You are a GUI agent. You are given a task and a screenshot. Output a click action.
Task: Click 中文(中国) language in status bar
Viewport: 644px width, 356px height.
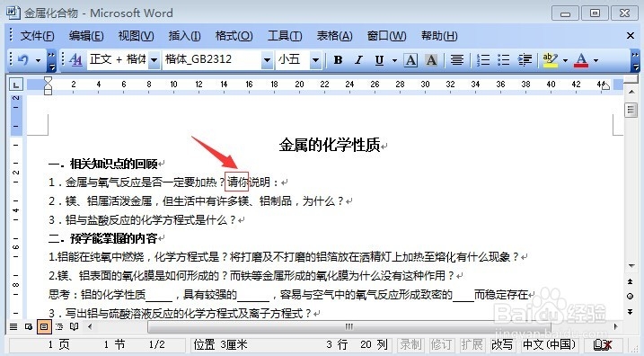click(x=549, y=344)
